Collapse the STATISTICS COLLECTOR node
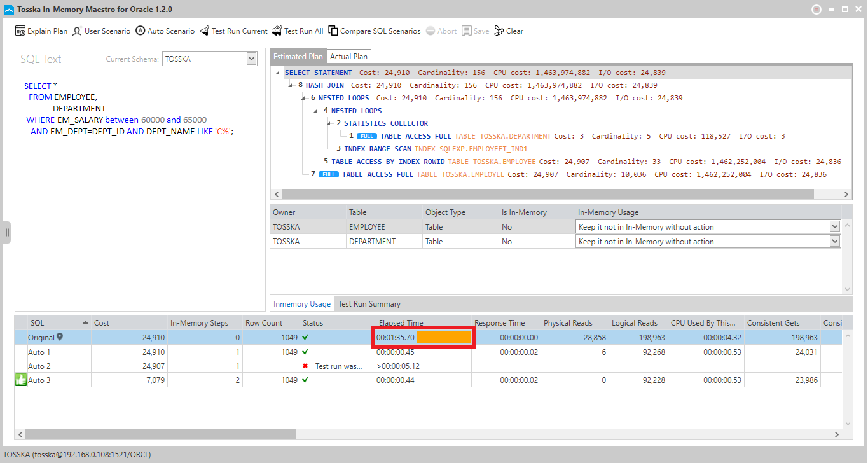 [329, 123]
